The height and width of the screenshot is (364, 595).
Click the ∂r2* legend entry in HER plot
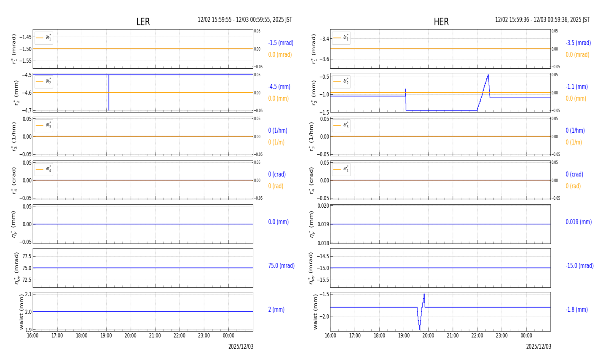coord(341,82)
